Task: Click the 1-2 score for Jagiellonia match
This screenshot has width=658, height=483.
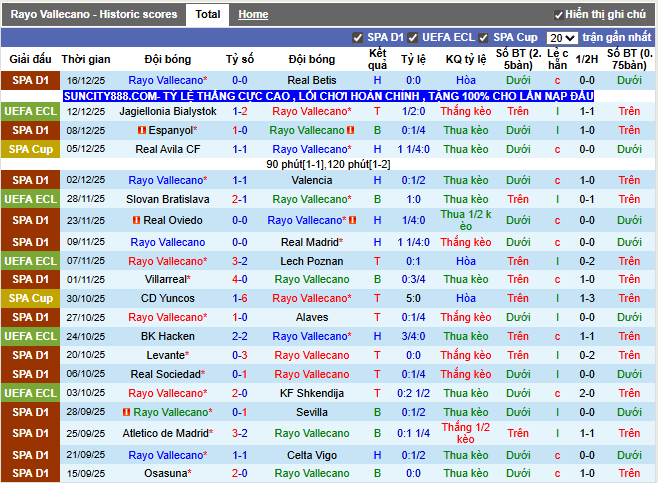Action: (240, 111)
